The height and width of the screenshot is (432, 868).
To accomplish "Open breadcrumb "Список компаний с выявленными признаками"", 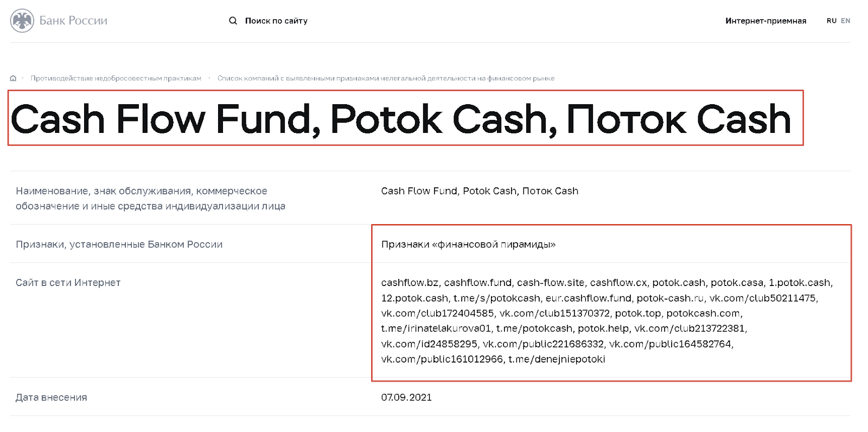I will coord(386,78).
